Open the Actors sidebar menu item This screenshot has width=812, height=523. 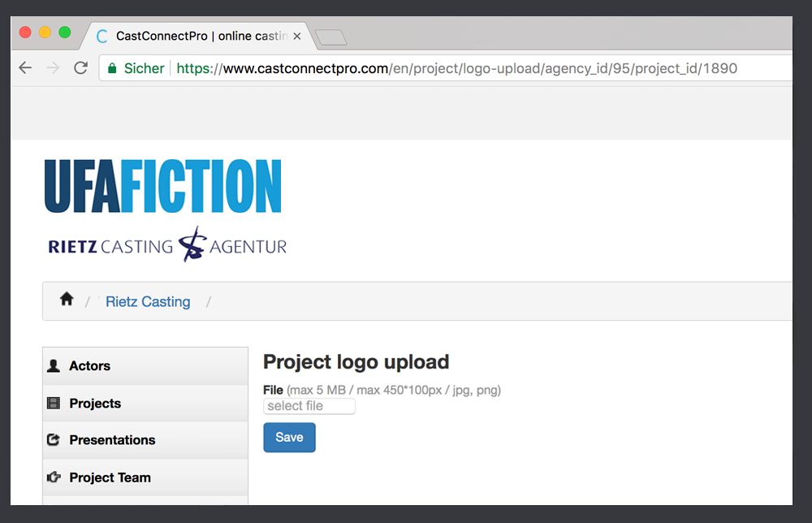[145, 366]
